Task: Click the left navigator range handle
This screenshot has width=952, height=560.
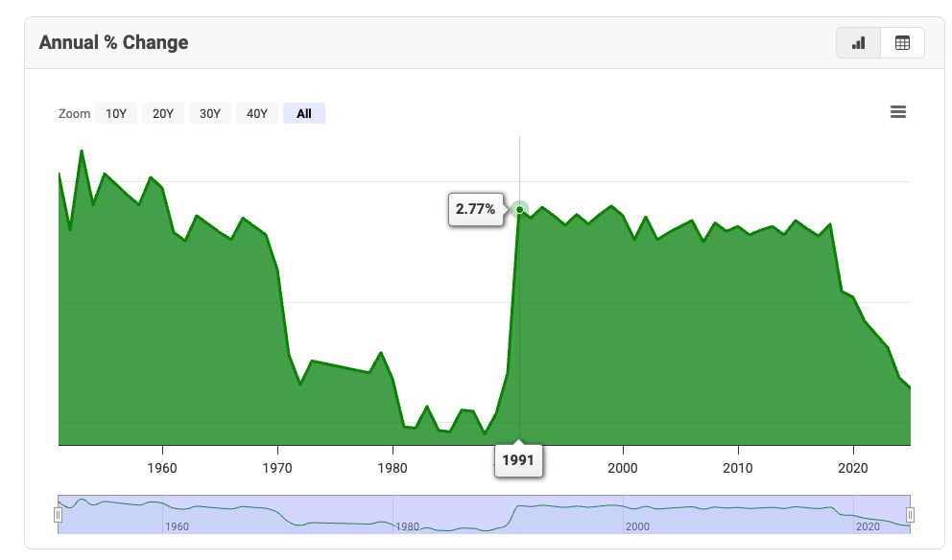Action: (59, 515)
